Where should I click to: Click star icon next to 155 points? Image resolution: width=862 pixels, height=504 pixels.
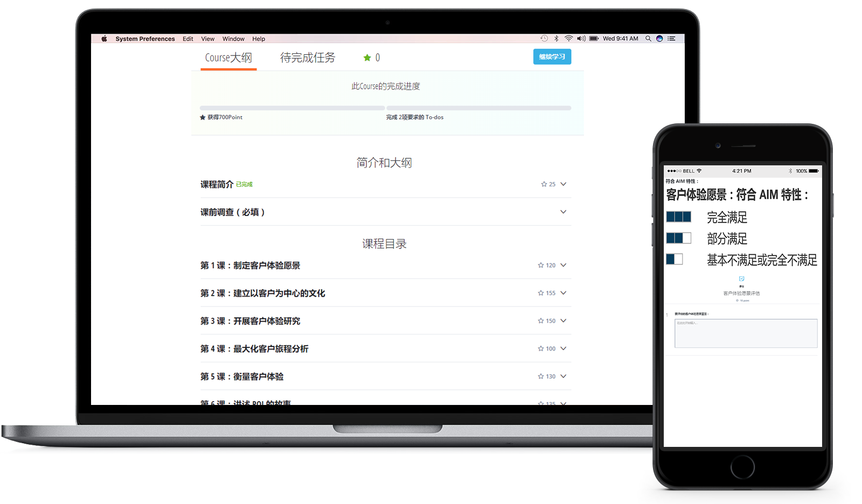pyautogui.click(x=541, y=293)
